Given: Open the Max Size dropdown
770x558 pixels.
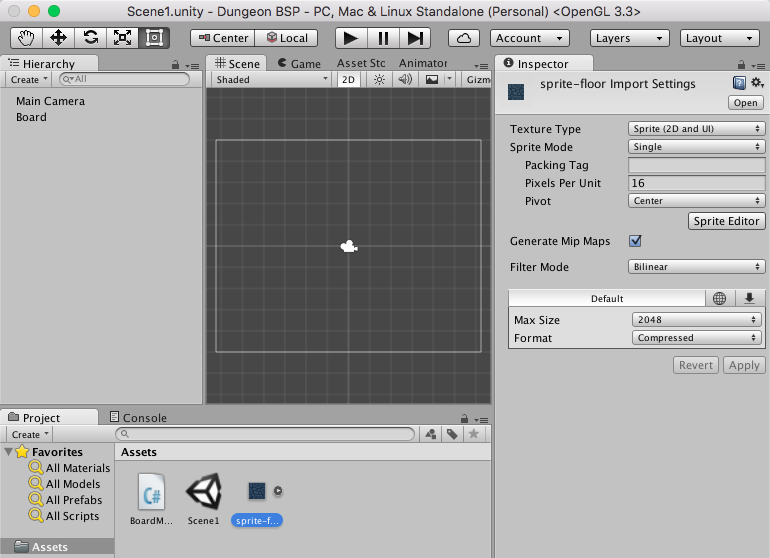Looking at the screenshot, I should [x=696, y=320].
